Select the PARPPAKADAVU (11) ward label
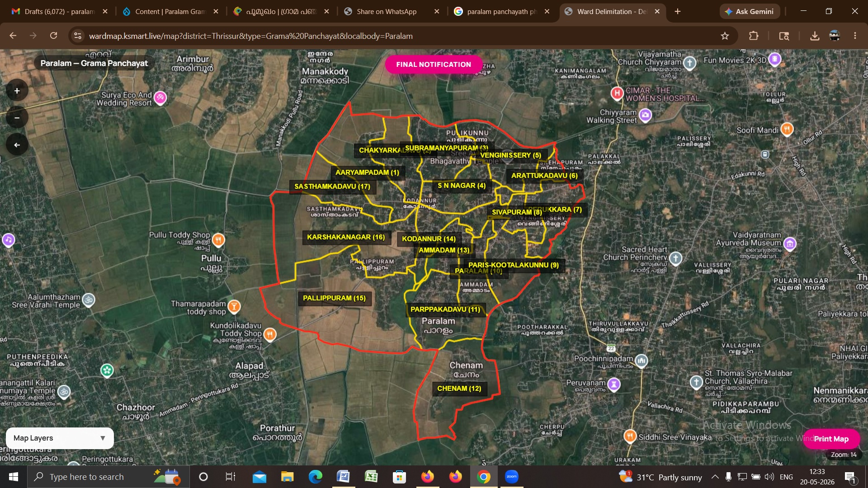 445,310
